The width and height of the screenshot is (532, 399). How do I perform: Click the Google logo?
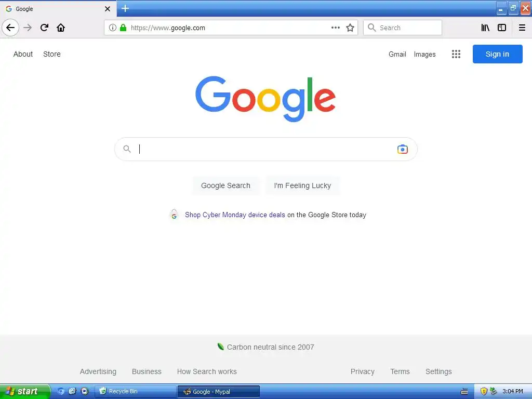pyautogui.click(x=265, y=98)
